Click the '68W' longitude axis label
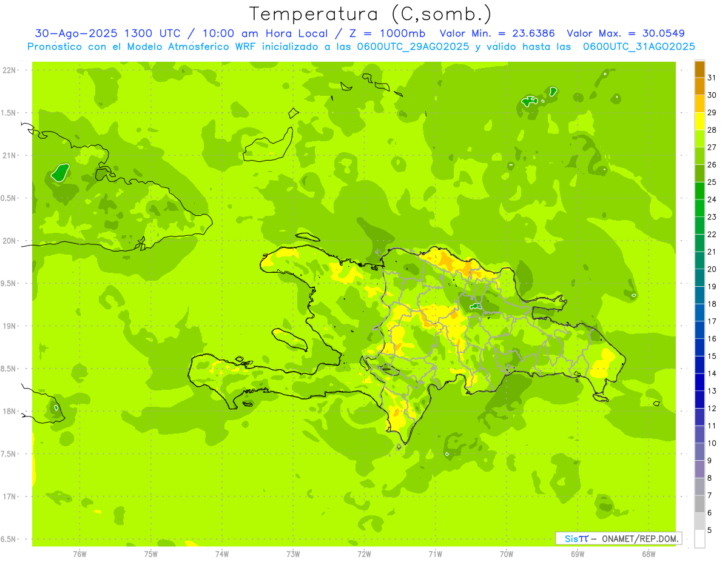The width and height of the screenshot is (728, 562). pyautogui.click(x=649, y=554)
